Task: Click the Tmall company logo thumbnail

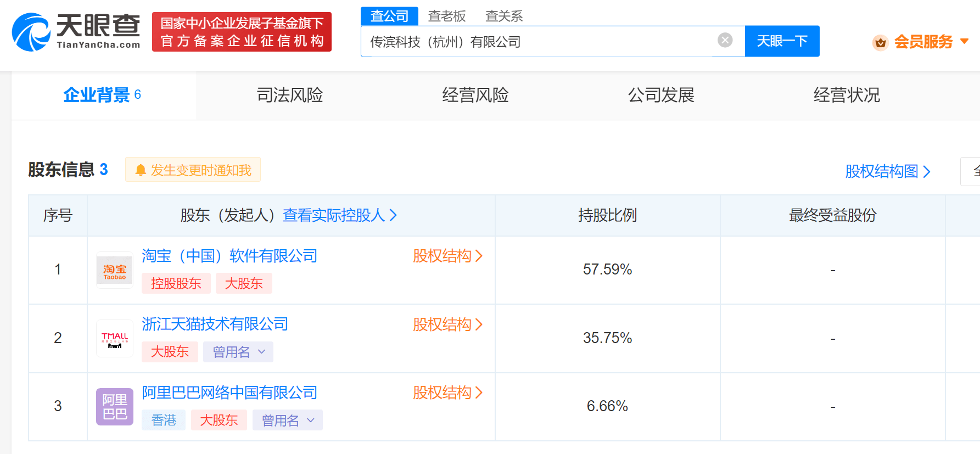Action: [x=115, y=339]
